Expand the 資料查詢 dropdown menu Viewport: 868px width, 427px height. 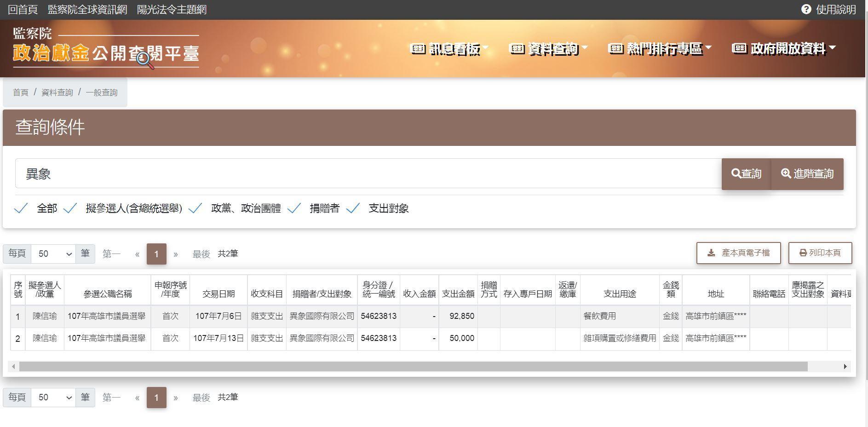coord(585,47)
